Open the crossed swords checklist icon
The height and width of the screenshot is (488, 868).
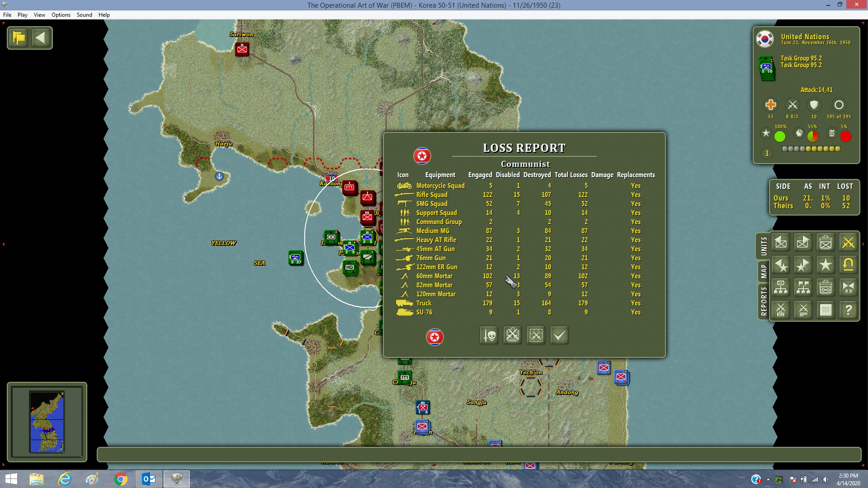point(781,310)
